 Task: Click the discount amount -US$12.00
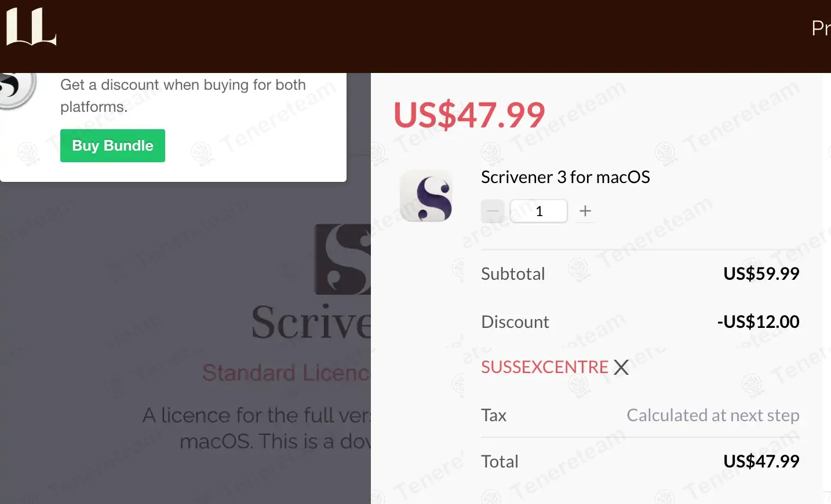coord(759,322)
